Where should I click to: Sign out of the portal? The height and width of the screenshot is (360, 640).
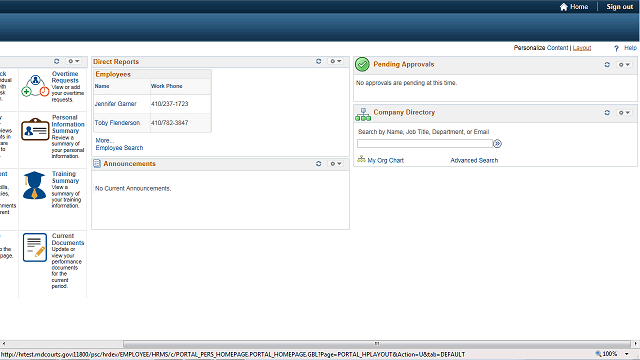click(x=619, y=7)
